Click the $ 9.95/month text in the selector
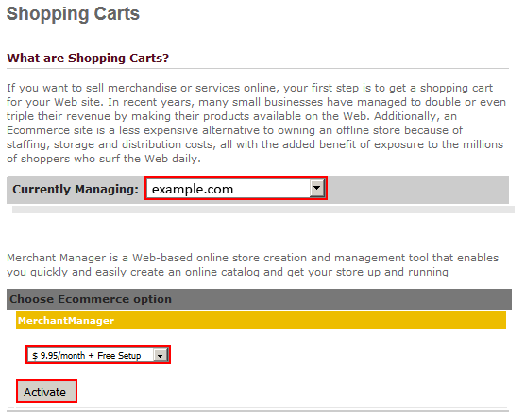Viewport: 525px width, 420px height. [x=59, y=356]
